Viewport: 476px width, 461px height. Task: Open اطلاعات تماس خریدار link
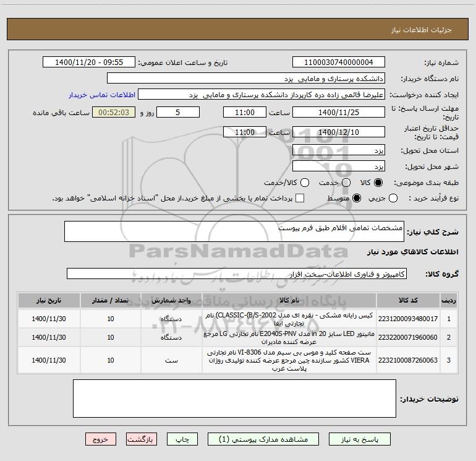tap(102, 95)
